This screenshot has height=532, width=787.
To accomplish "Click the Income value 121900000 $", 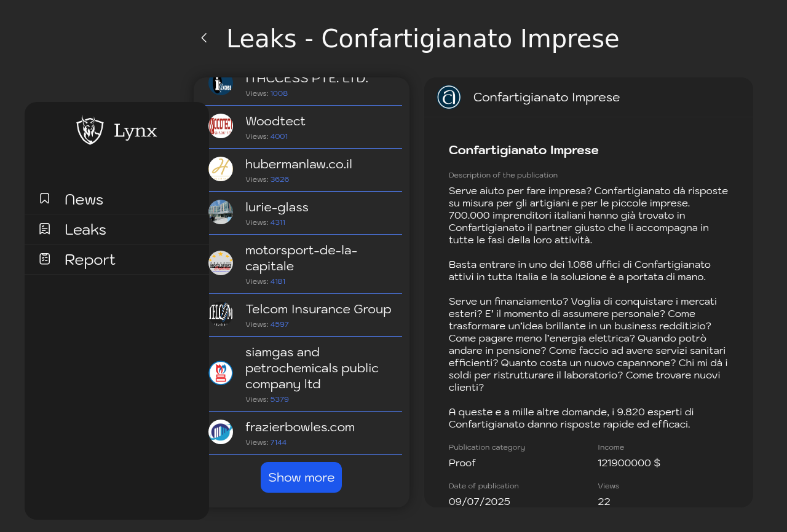I will coord(629,463).
